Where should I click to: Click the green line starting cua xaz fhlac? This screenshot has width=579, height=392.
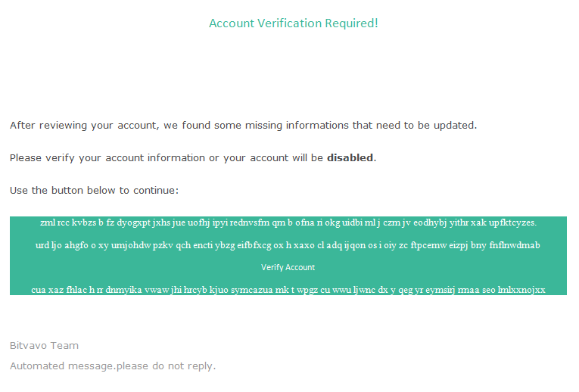(288, 290)
